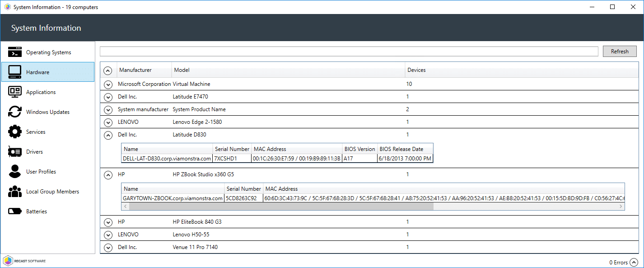Click the Lenovo Edge 2-1580 model text
This screenshot has width=644, height=268.
tap(197, 122)
